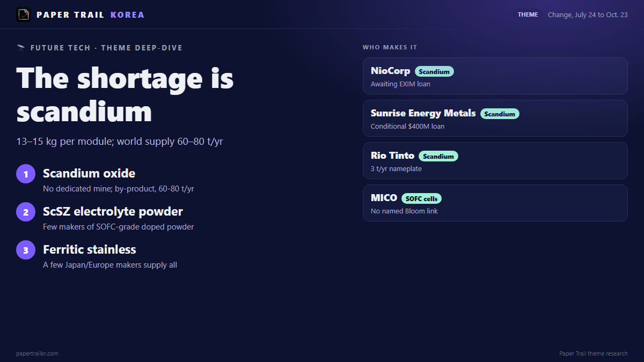
Task: Click 'Conditional $400M loan' text
Action: tap(408, 127)
